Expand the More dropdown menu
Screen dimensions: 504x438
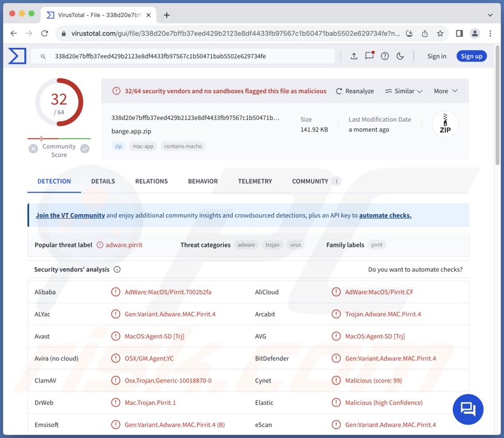click(x=445, y=91)
